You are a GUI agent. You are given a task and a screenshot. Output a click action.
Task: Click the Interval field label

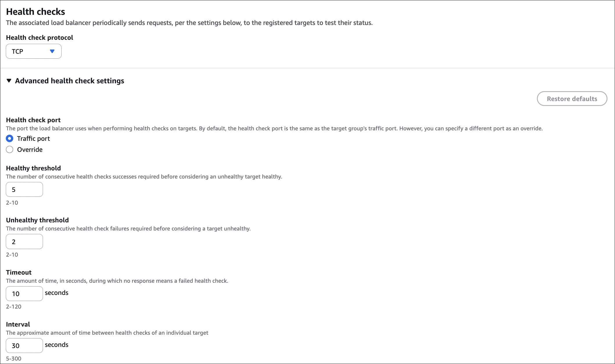(18, 324)
